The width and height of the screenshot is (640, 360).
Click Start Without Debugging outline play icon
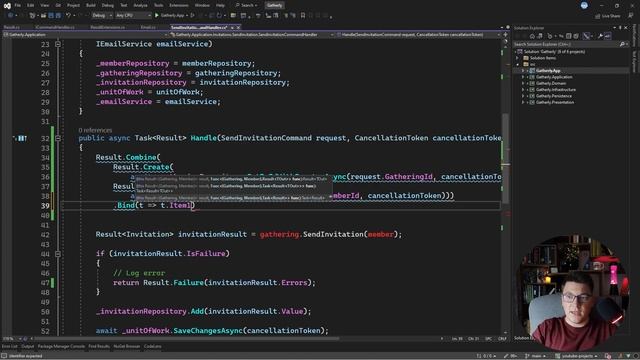coord(193,16)
